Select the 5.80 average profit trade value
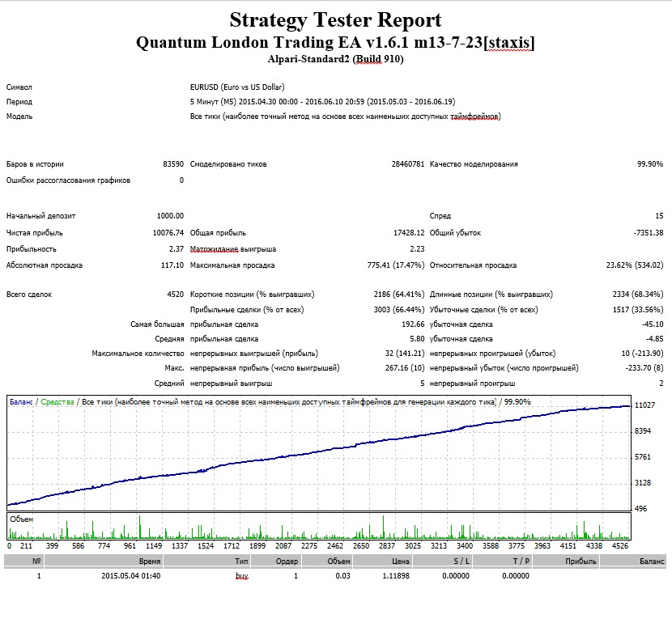Viewport: 672px width, 640px height. coord(417,339)
